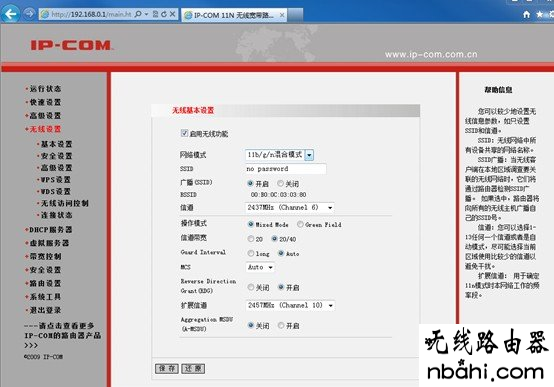The width and height of the screenshot is (554, 387).
Task: Select the Green Field operation mode
Action: 300,224
